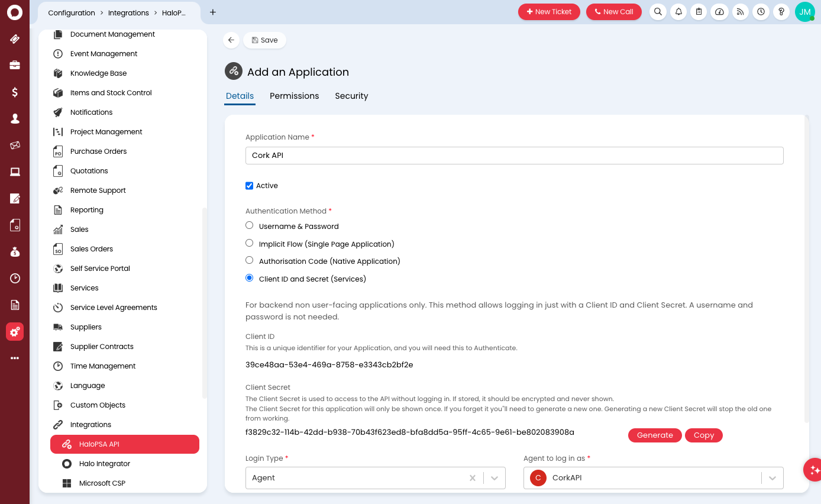Clear the Login Type selection
The image size is (821, 504).
[x=473, y=478]
